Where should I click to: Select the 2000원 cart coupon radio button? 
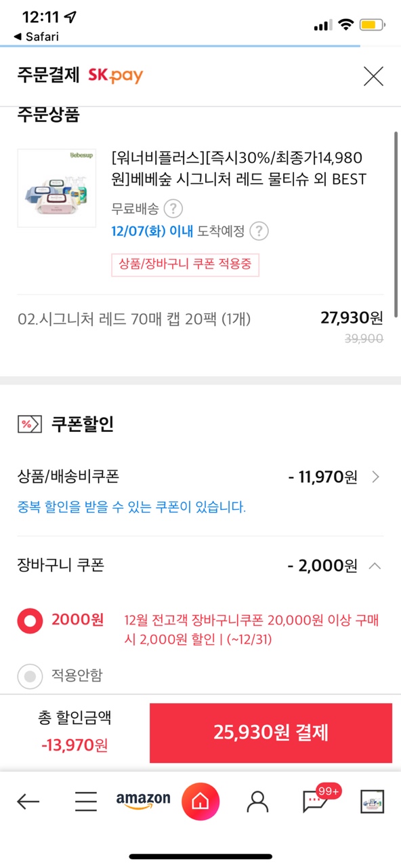pyautogui.click(x=30, y=620)
